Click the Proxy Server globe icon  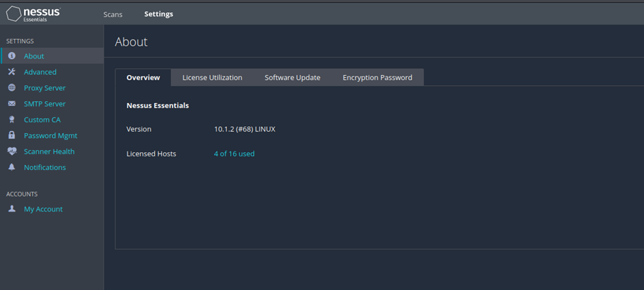12,88
